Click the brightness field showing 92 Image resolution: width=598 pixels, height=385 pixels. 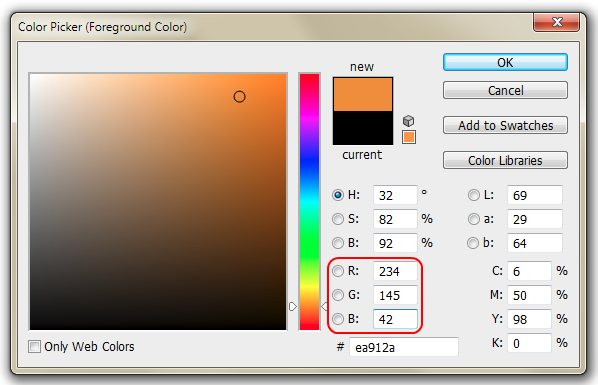[x=395, y=243]
